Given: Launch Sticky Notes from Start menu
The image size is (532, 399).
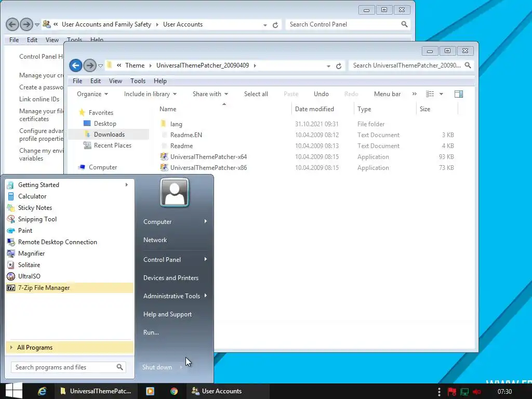Looking at the screenshot, I should [x=35, y=208].
